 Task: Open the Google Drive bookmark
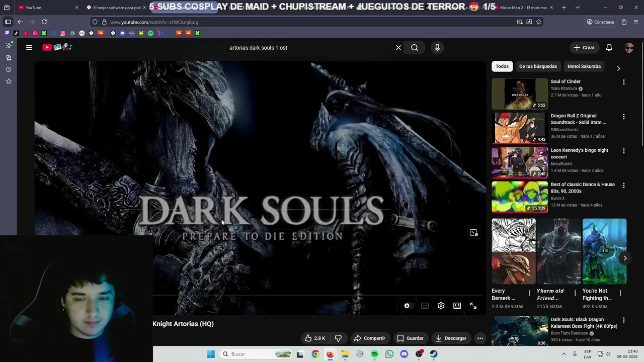point(72,33)
